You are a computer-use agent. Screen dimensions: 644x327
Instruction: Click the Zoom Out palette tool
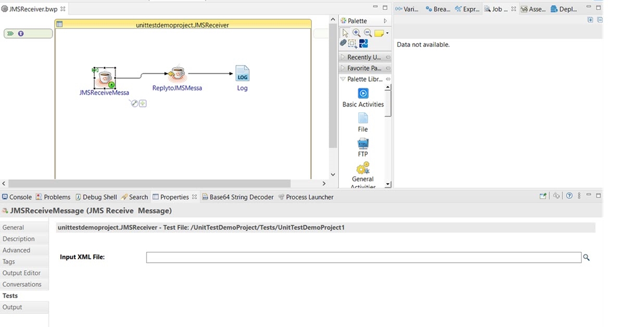pyautogui.click(x=368, y=33)
